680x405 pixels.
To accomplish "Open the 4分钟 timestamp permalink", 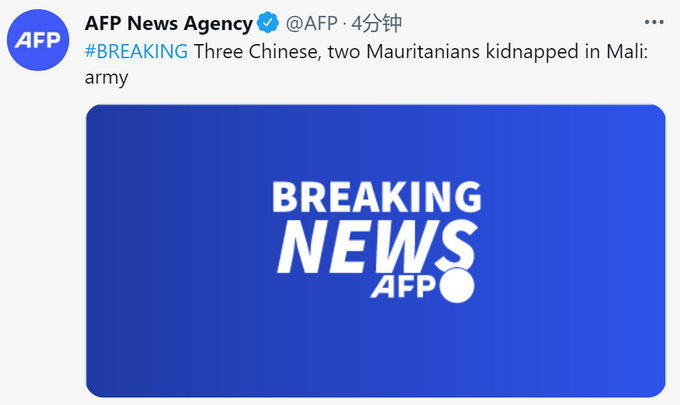I will (376, 23).
